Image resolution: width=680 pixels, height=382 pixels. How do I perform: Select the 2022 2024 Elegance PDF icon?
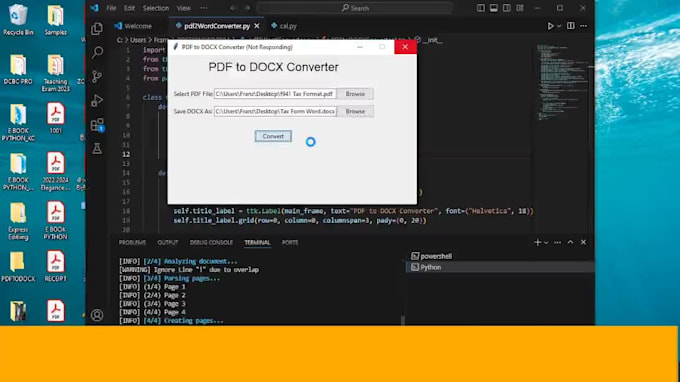(56, 171)
